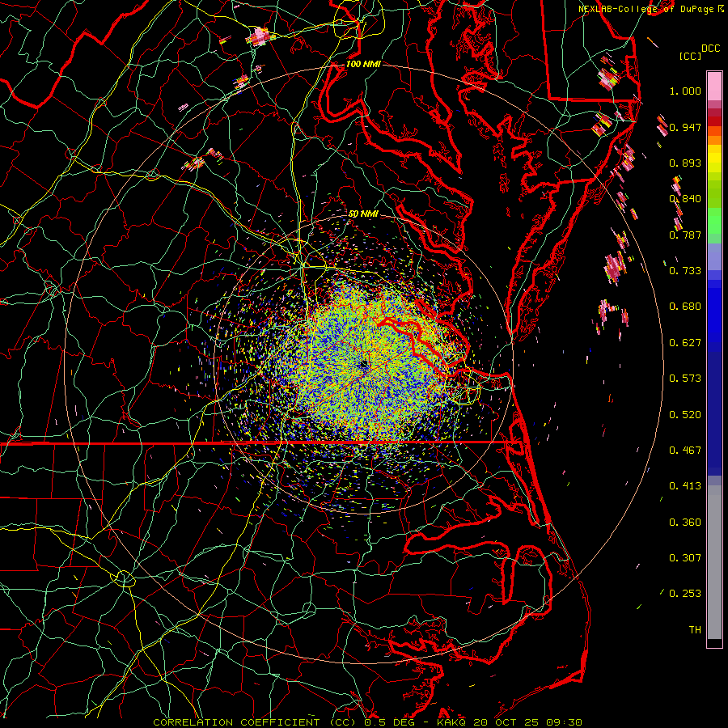Click the 0.893 legend value
The image size is (728, 728).
(x=685, y=163)
